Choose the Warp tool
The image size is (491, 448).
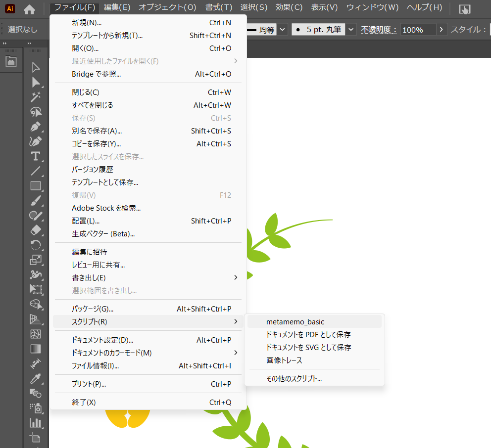(36, 274)
